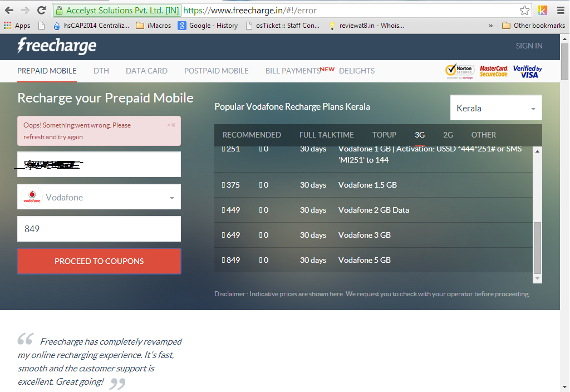Image resolution: width=570 pixels, height=392 pixels.
Task: Open the Other bookmarks folder
Action: (x=533, y=26)
